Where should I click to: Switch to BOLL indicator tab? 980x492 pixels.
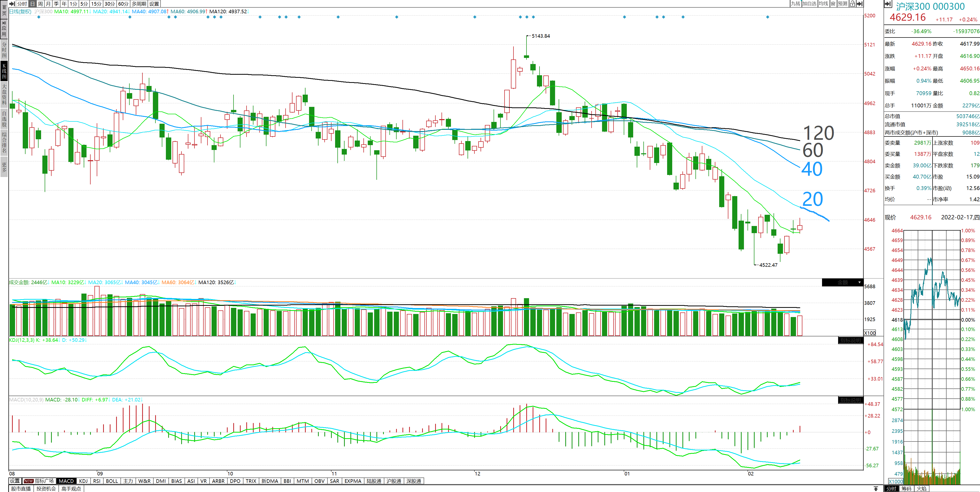(112, 481)
